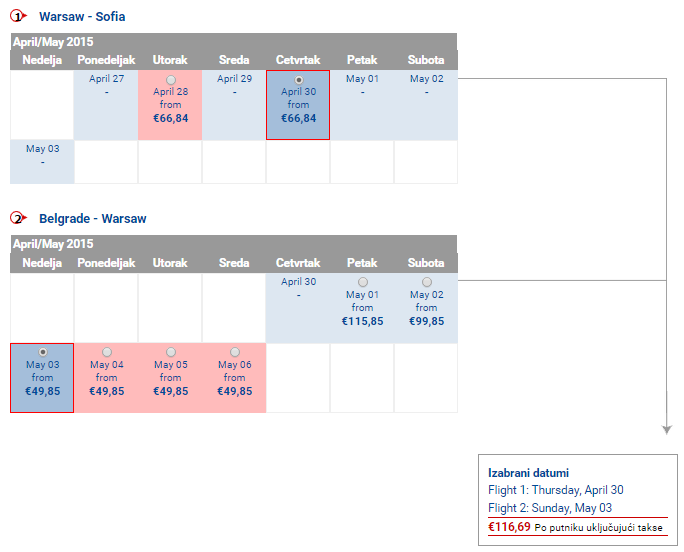Click the Warsaw - Sofia route heading
Viewport: 684px width, 552px height.
point(82,17)
